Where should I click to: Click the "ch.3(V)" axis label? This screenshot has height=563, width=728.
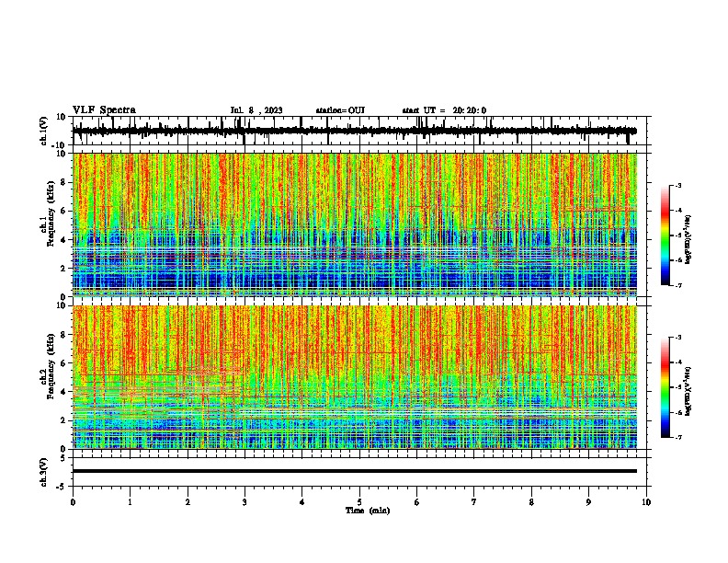point(43,472)
